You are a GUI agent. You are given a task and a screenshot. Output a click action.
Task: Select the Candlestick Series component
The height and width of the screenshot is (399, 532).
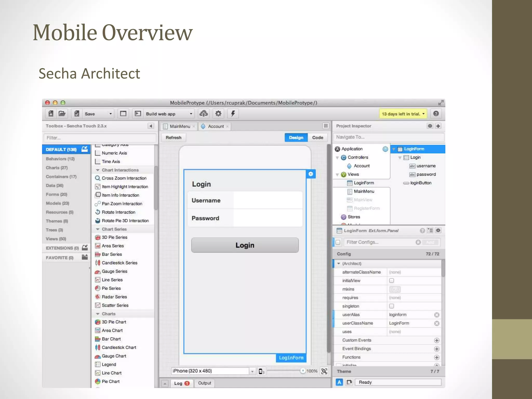(116, 263)
